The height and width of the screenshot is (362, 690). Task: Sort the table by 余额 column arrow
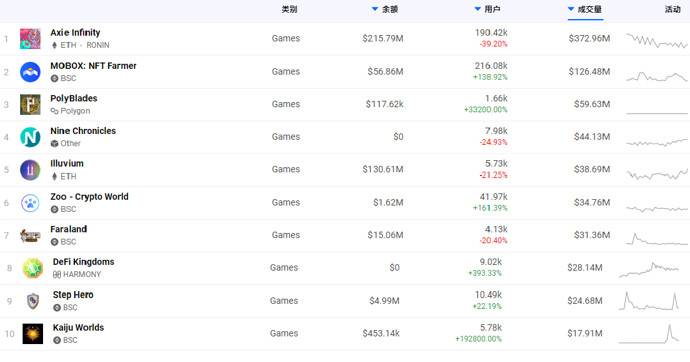375,9
